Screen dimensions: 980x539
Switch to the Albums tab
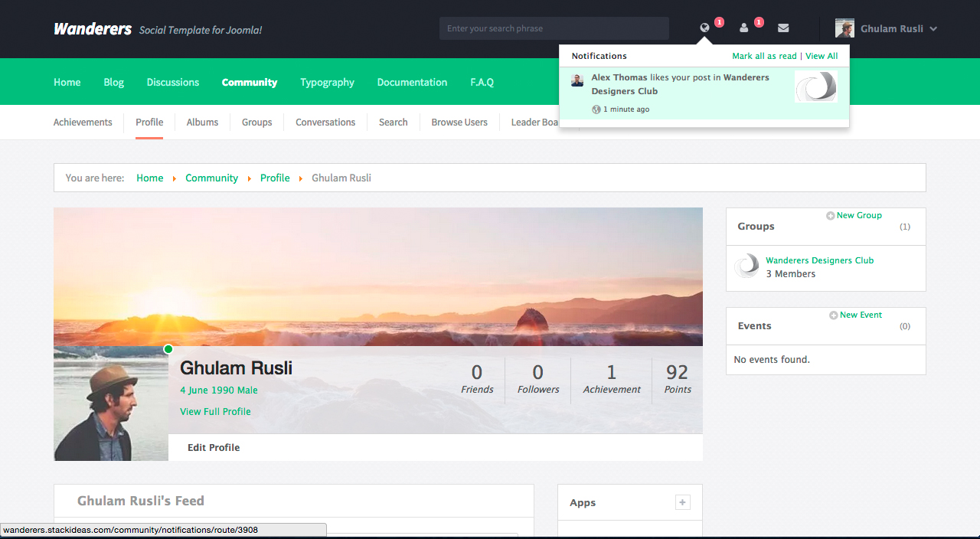tap(202, 122)
